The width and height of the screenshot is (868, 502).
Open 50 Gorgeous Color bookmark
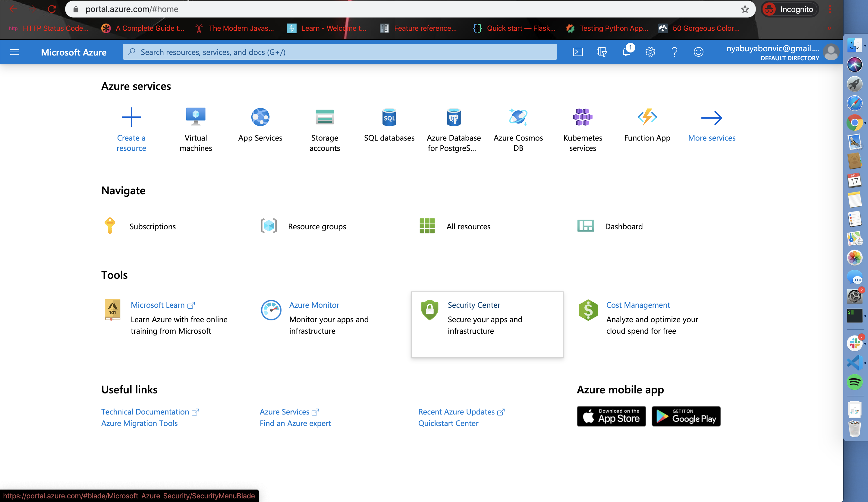click(x=699, y=28)
